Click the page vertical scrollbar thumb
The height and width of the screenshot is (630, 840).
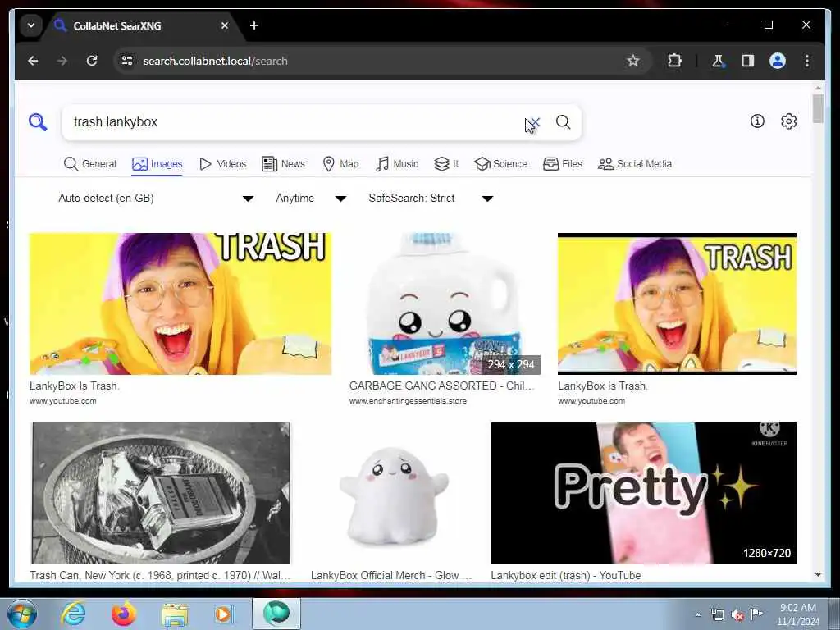[x=818, y=109]
